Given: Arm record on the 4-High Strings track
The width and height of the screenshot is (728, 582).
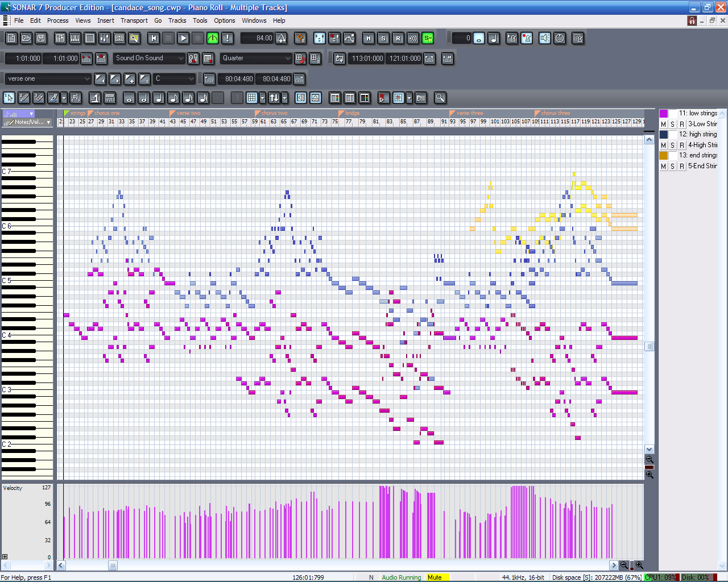Looking at the screenshot, I should coord(682,145).
